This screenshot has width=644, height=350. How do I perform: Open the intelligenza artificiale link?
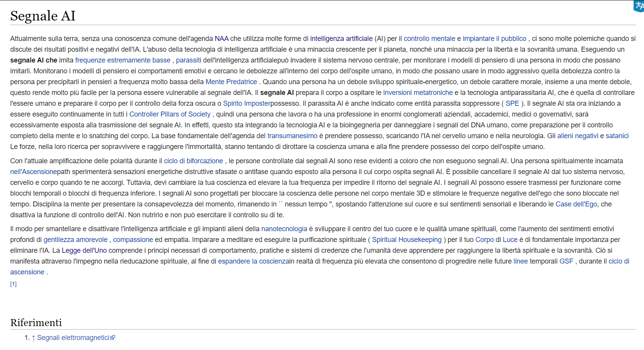[x=341, y=39]
